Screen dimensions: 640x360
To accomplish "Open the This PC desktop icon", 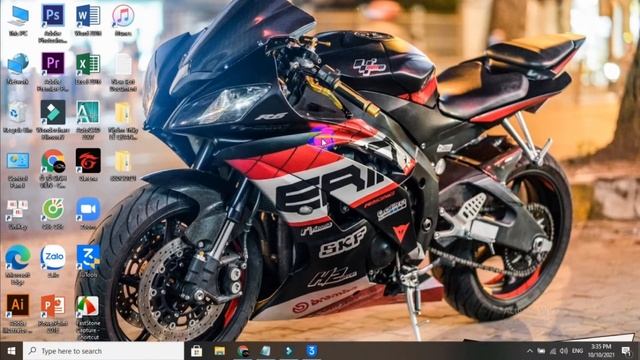I will [x=18, y=20].
